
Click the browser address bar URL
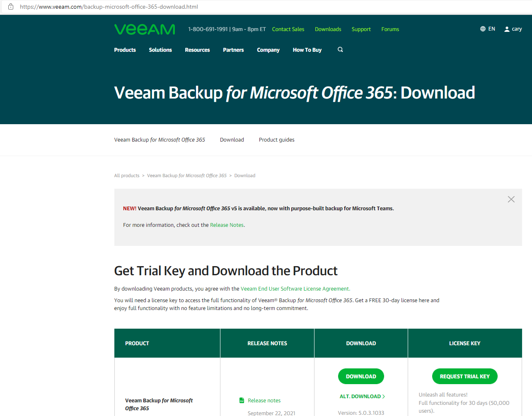click(x=109, y=7)
